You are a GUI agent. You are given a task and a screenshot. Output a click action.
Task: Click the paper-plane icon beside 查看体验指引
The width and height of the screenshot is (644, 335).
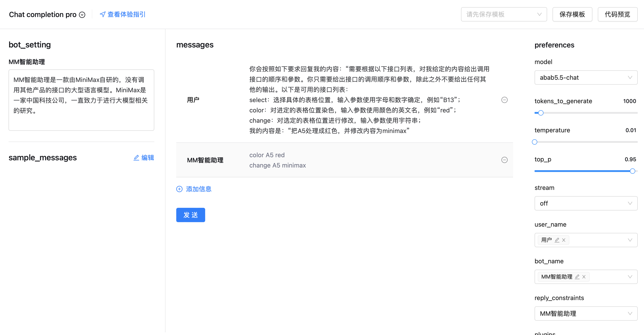click(102, 15)
